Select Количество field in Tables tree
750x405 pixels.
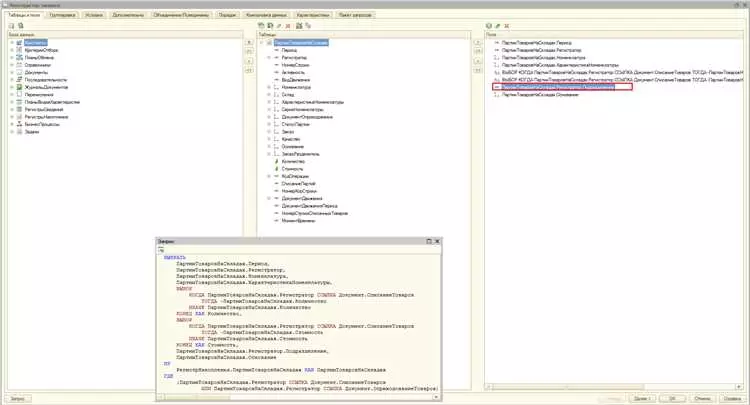point(293,162)
